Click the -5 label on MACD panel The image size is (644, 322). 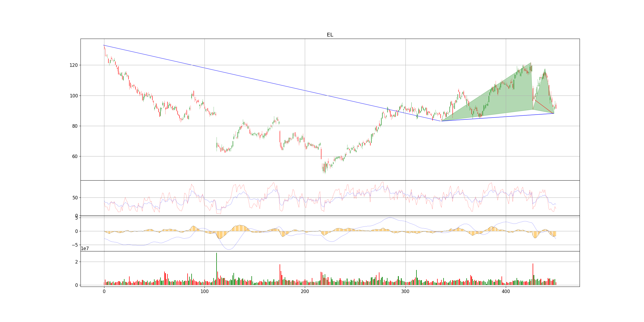pos(75,245)
